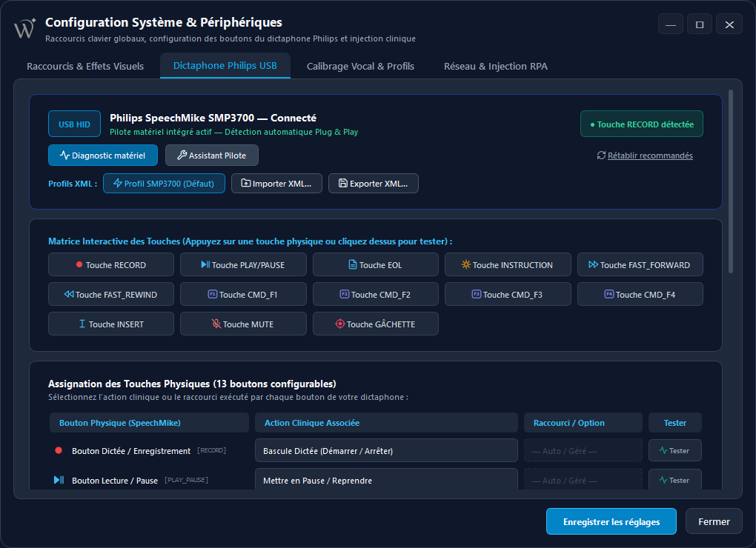Click the Touche FAST_FORWARD key

(x=640, y=264)
